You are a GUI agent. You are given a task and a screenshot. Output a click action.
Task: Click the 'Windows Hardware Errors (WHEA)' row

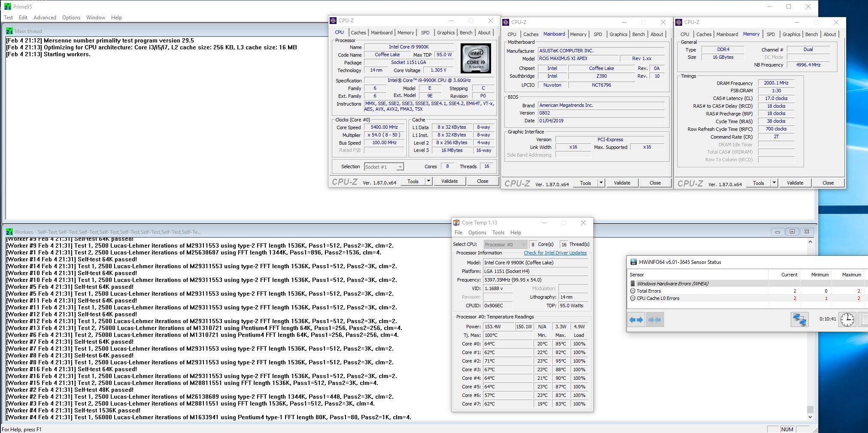pos(747,284)
